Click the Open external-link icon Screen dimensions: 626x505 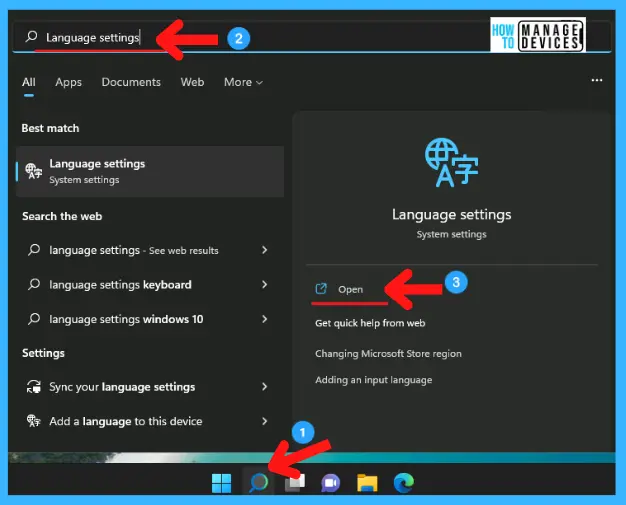[x=321, y=289]
